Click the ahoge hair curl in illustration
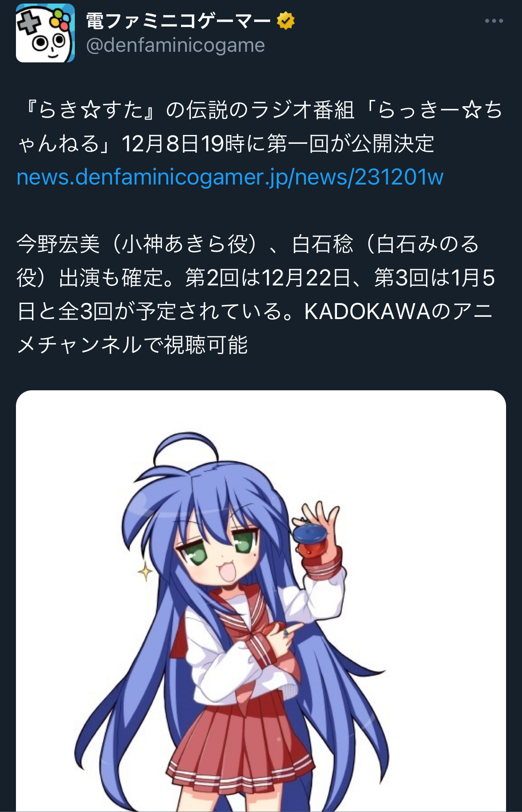The width and height of the screenshot is (522, 812). [185, 450]
